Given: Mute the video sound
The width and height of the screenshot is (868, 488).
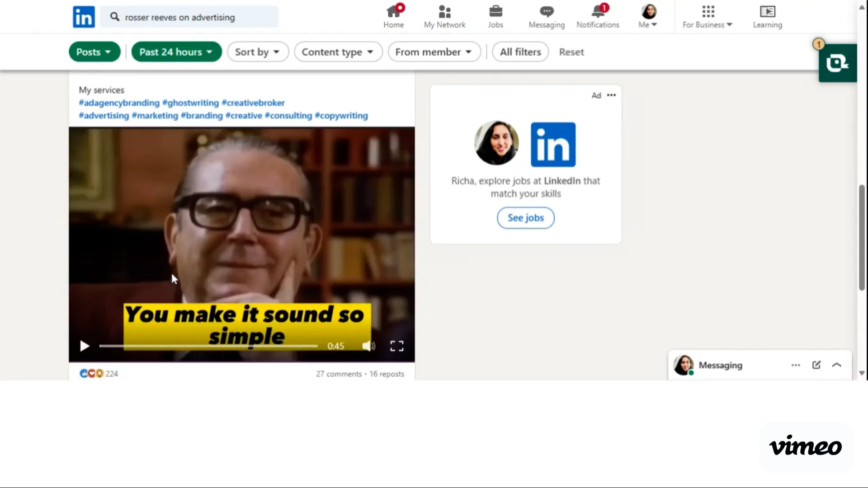Looking at the screenshot, I should coord(368,346).
